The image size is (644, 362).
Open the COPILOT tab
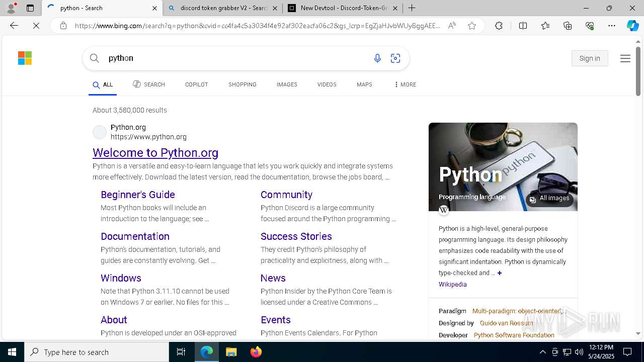click(196, 84)
